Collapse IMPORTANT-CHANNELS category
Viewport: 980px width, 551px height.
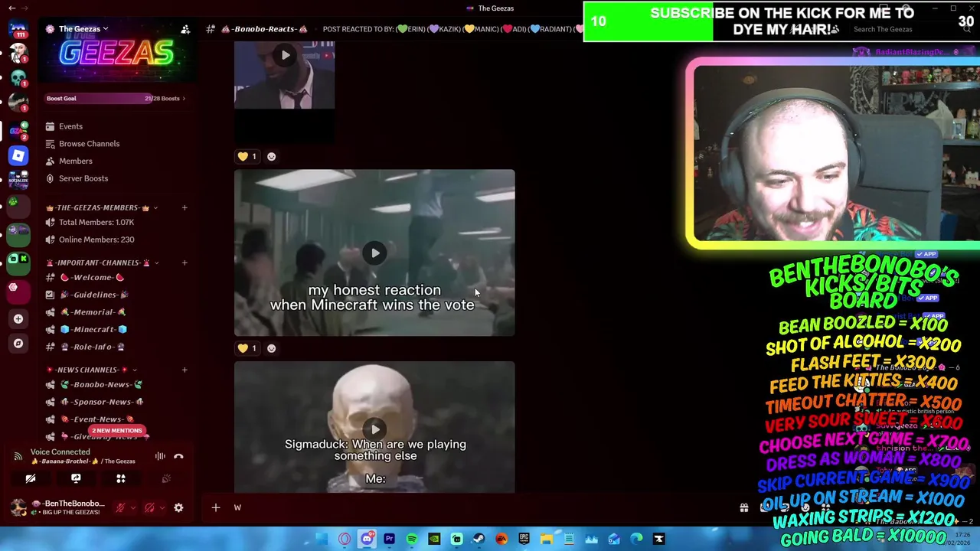coord(156,262)
